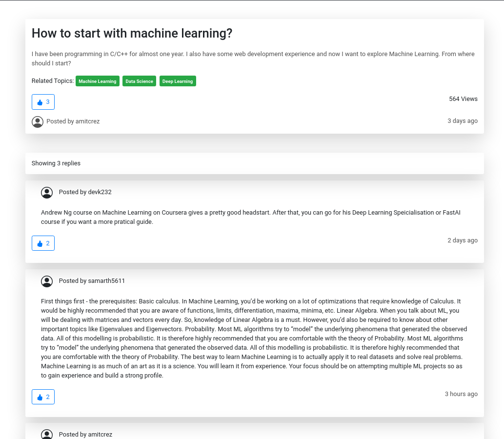Upvote devk232's reply
The width and height of the screenshot is (504, 439).
(43, 243)
